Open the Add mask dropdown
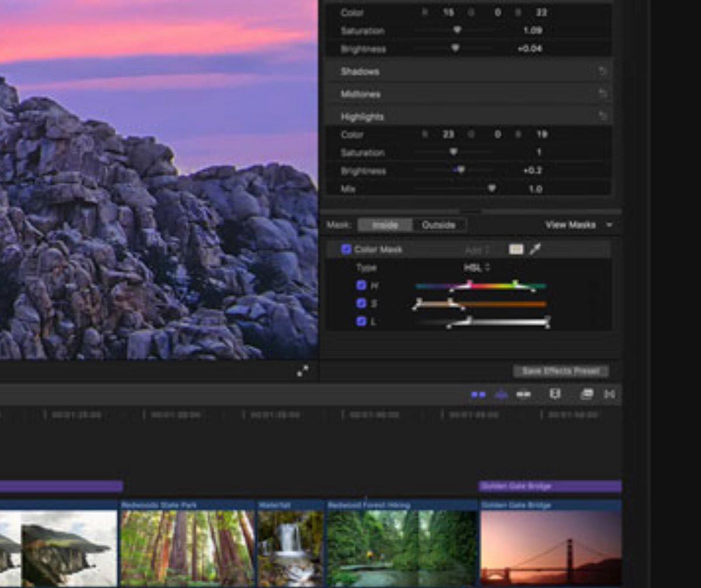This screenshot has width=701, height=588. (x=477, y=250)
